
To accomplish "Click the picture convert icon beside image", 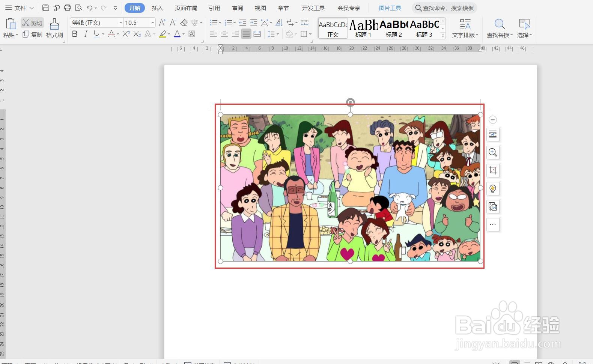I will (493, 206).
